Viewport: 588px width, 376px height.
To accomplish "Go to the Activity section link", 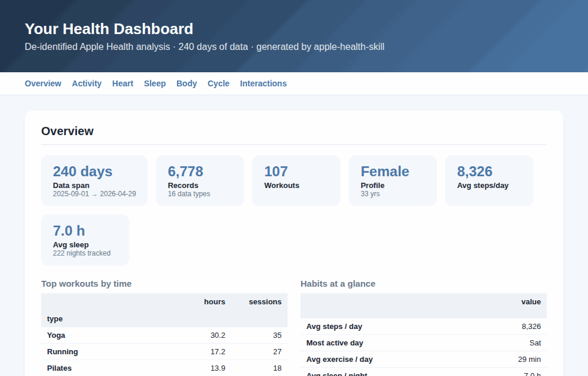I will tap(86, 83).
